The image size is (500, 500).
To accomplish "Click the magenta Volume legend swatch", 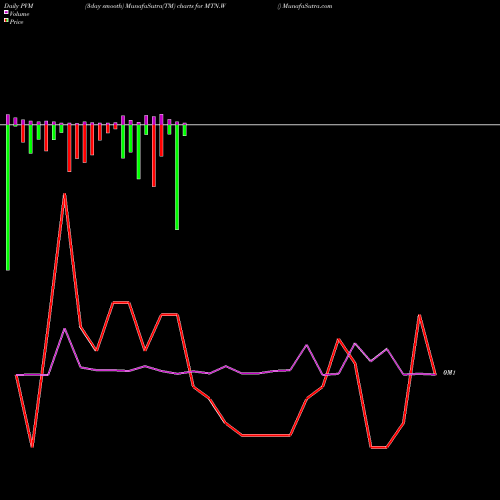I will click(6, 12).
